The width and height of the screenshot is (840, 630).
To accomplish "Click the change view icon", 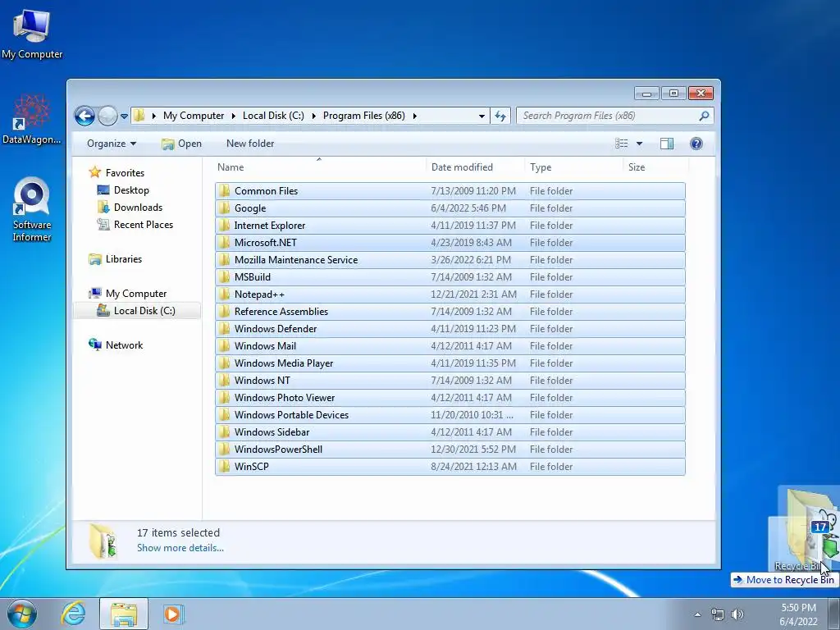I will [x=622, y=144].
